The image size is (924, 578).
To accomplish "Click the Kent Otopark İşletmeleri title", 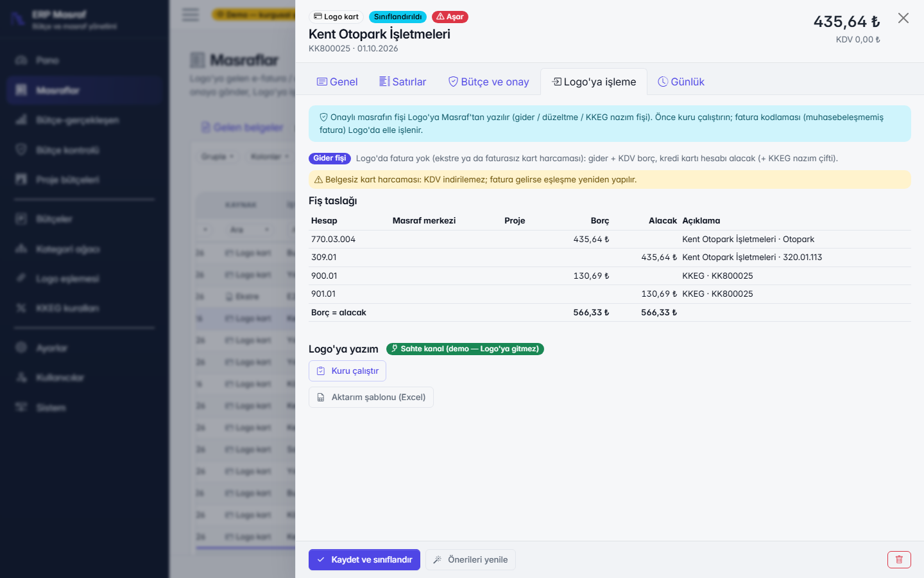I will pyautogui.click(x=379, y=34).
